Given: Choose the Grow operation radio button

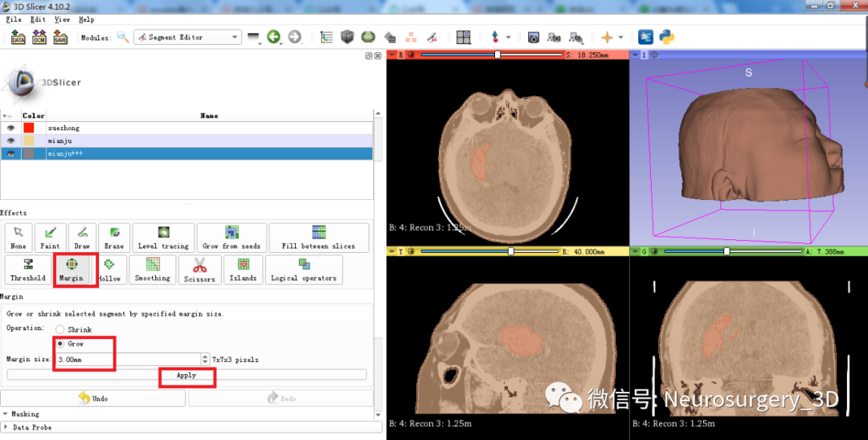Looking at the screenshot, I should (59, 344).
